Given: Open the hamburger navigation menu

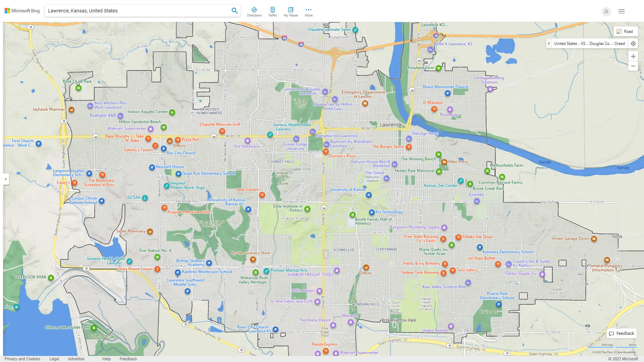Looking at the screenshot, I should [x=621, y=11].
